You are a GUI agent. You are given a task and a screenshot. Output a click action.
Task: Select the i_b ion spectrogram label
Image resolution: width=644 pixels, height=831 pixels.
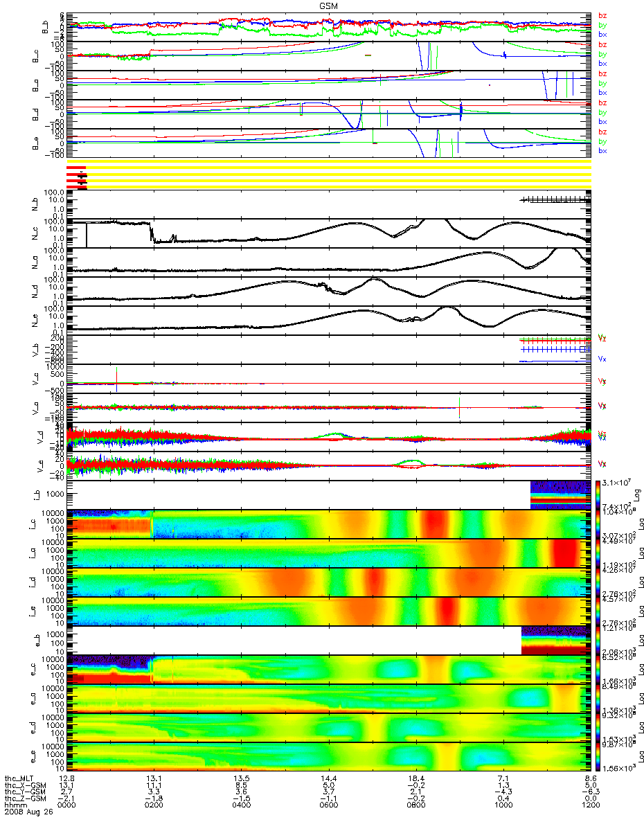point(36,495)
